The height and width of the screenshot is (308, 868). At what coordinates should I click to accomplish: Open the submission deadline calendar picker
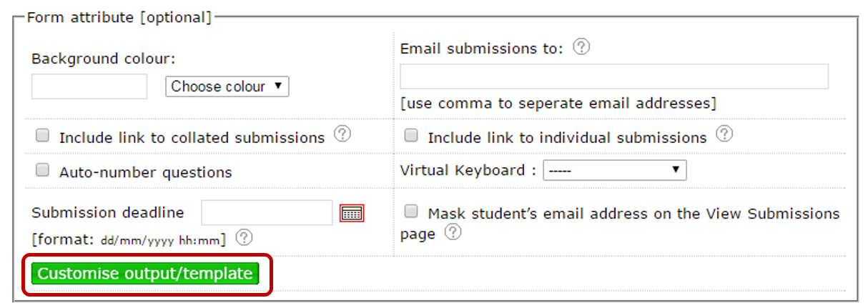pyautogui.click(x=352, y=213)
